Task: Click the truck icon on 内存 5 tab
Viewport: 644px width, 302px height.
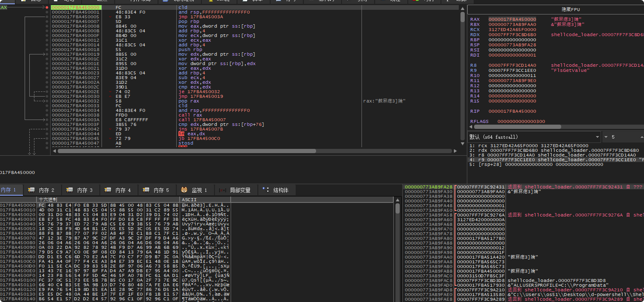Action: 146,190
